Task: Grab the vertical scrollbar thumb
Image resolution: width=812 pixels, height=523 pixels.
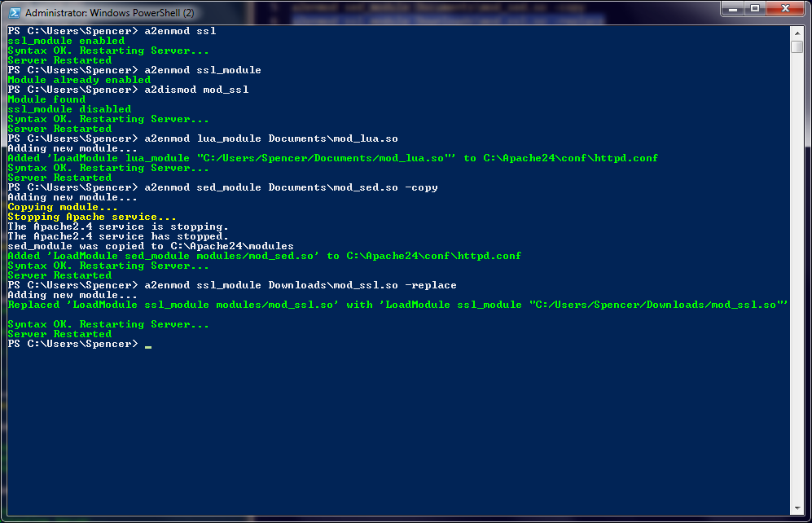Action: coord(797,47)
